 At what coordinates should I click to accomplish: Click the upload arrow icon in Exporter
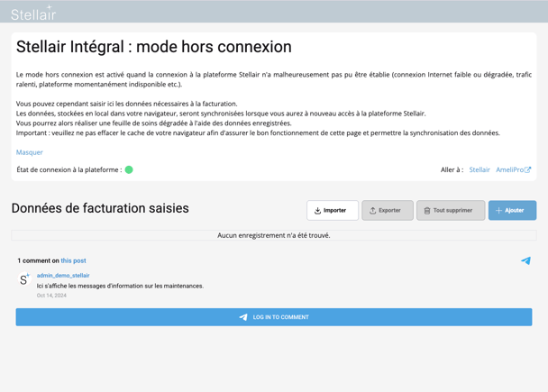(x=373, y=211)
